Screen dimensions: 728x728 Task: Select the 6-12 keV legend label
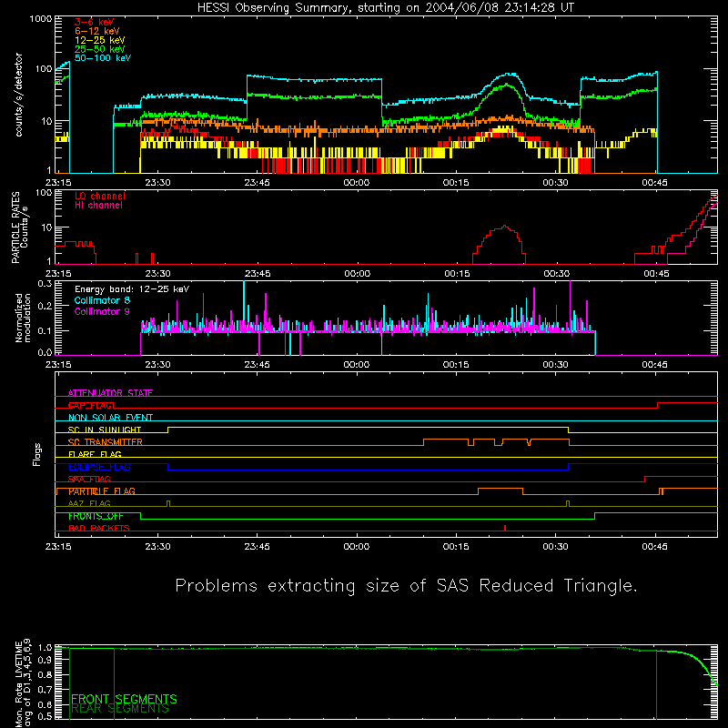97,31
